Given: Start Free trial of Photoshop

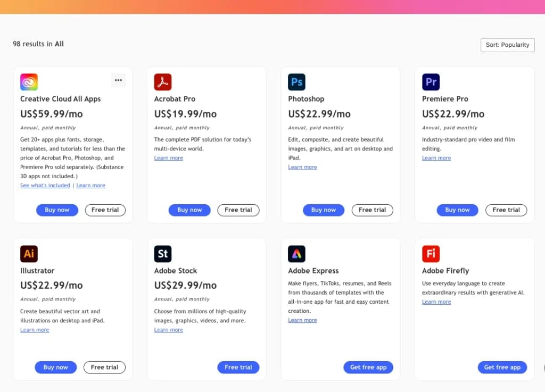Looking at the screenshot, I should [372, 210].
